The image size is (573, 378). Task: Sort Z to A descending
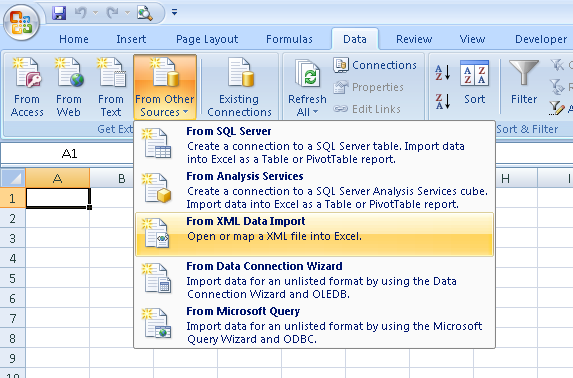click(443, 101)
